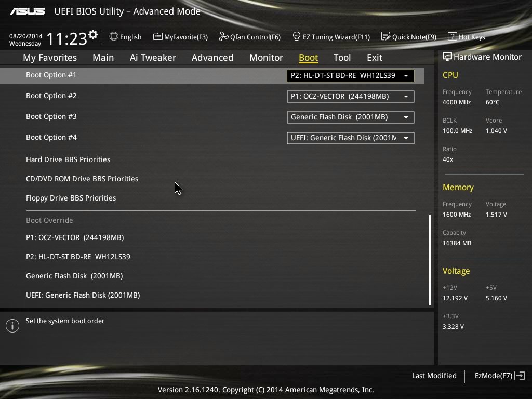
Task: Click the Vcore value 1.040 V
Action: (496, 130)
